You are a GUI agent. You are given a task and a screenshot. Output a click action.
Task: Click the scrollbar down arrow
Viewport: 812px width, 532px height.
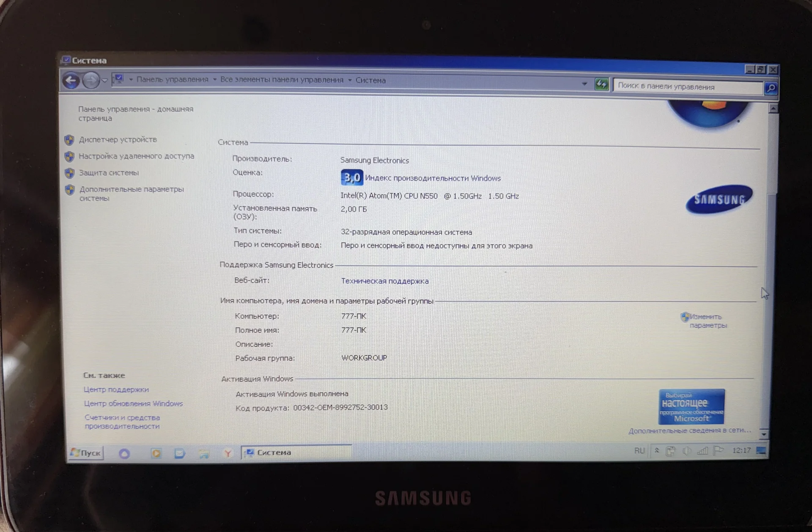pos(763,434)
